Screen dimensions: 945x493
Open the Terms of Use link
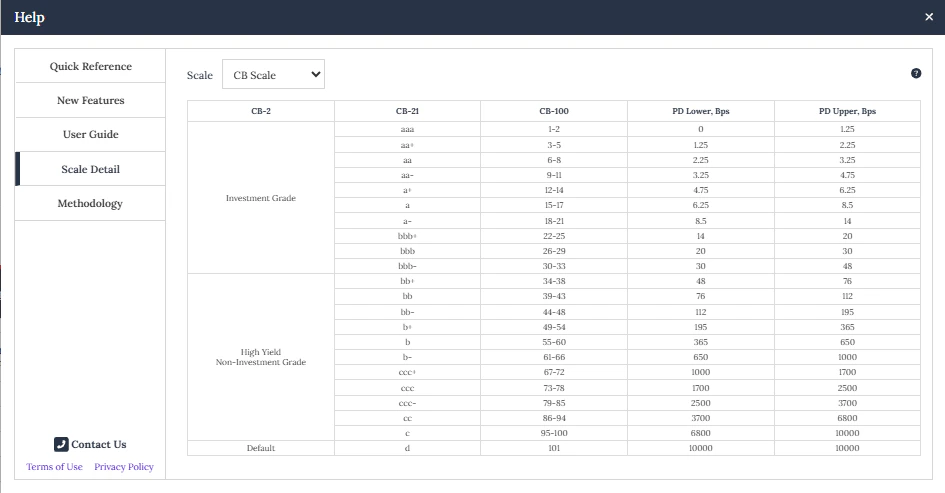click(54, 466)
